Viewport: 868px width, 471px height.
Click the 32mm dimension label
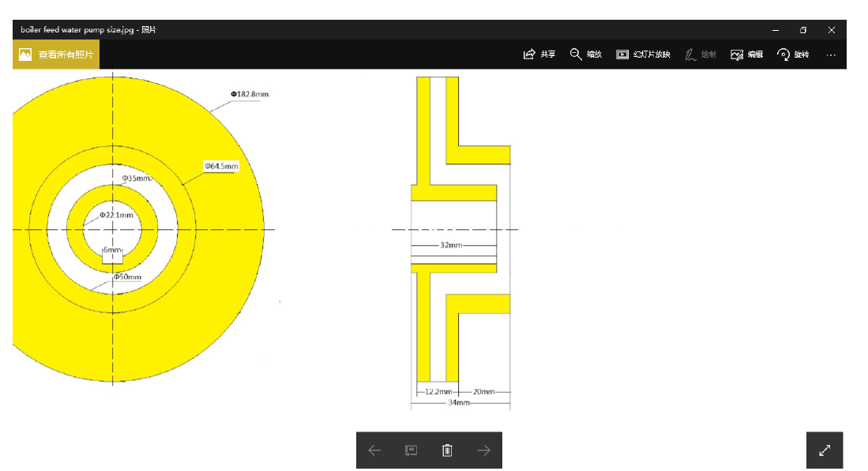[451, 245]
